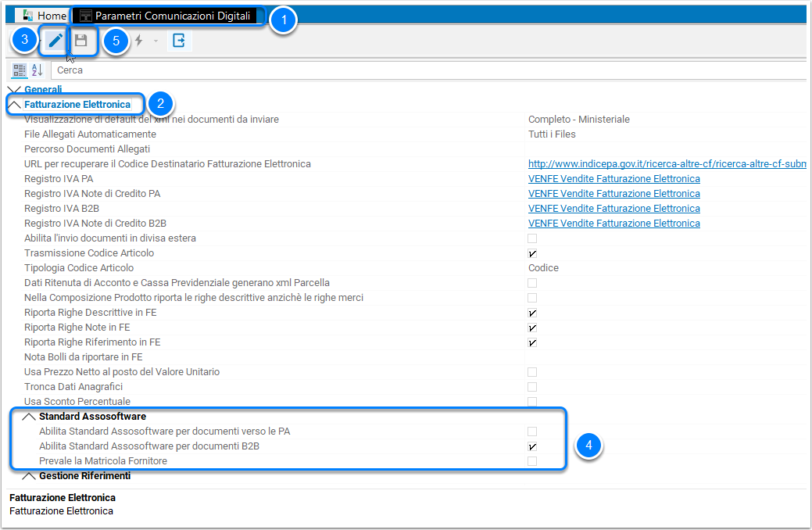
Task: Toggle Dati Ritenuta di Acconto xml Parcella checkbox
Action: click(x=532, y=283)
